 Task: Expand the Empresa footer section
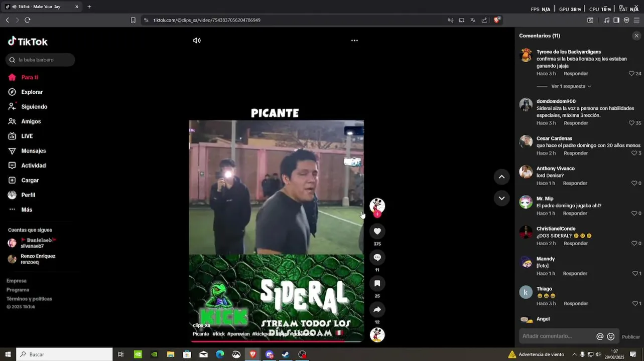tap(17, 281)
